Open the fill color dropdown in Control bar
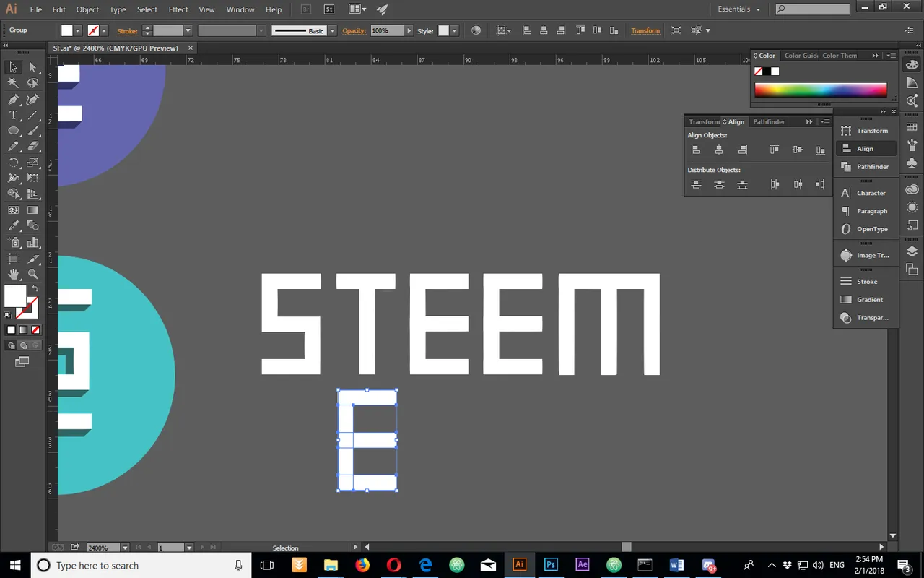This screenshot has width=924, height=578. (x=79, y=30)
